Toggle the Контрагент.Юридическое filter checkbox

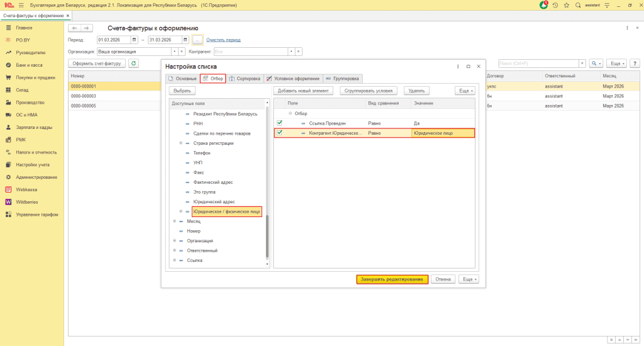pos(280,133)
